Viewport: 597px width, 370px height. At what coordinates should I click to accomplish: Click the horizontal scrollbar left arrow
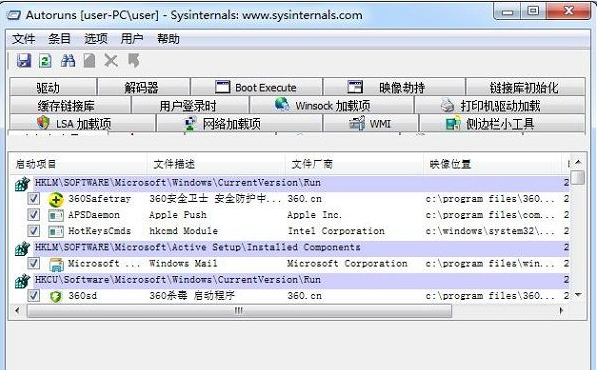(x=17, y=311)
